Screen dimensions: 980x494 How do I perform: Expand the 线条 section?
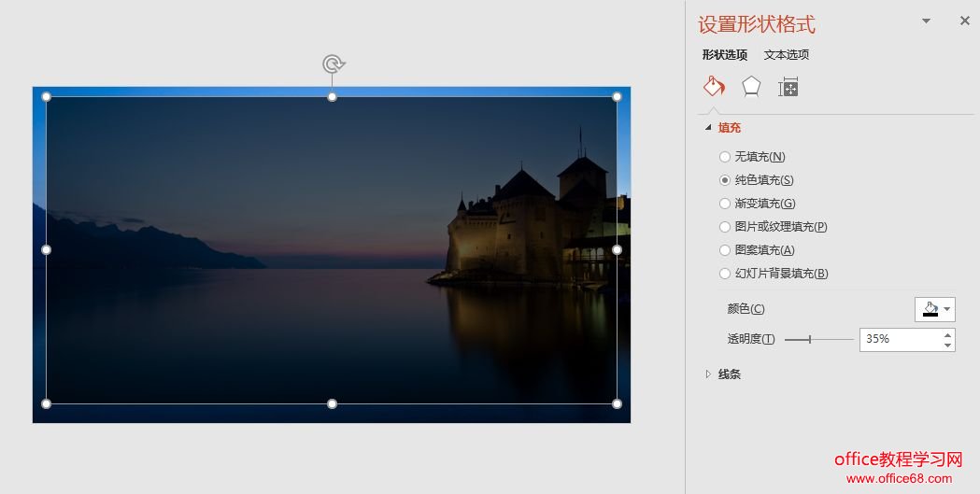[x=709, y=374]
